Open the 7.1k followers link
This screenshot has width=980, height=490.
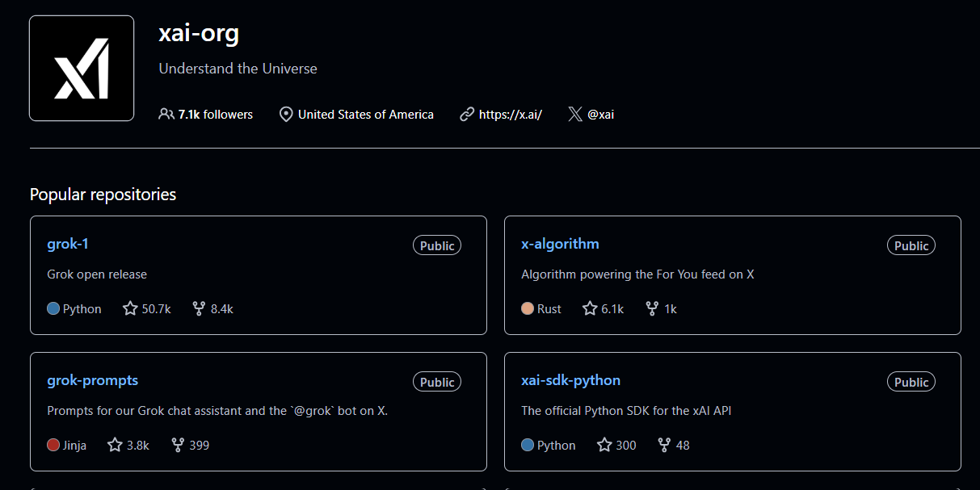point(216,115)
